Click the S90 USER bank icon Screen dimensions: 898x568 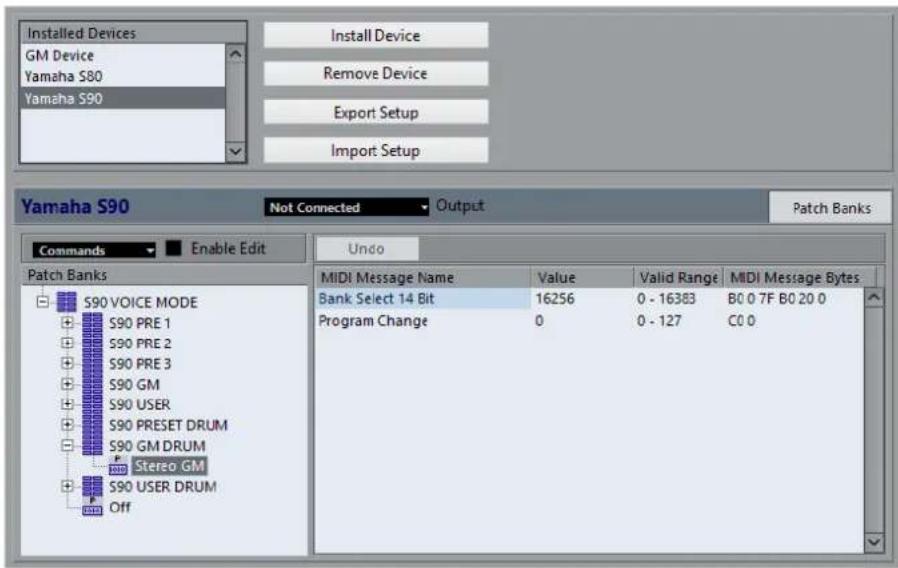92,404
